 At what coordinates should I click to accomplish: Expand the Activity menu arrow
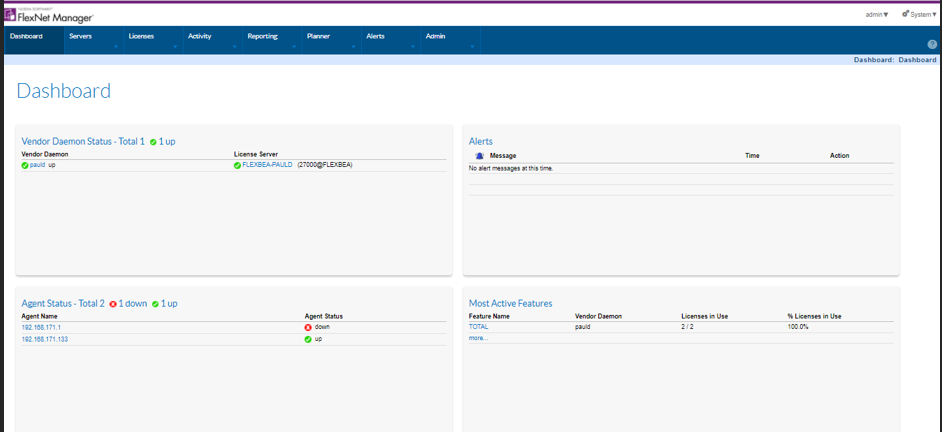[x=234, y=47]
